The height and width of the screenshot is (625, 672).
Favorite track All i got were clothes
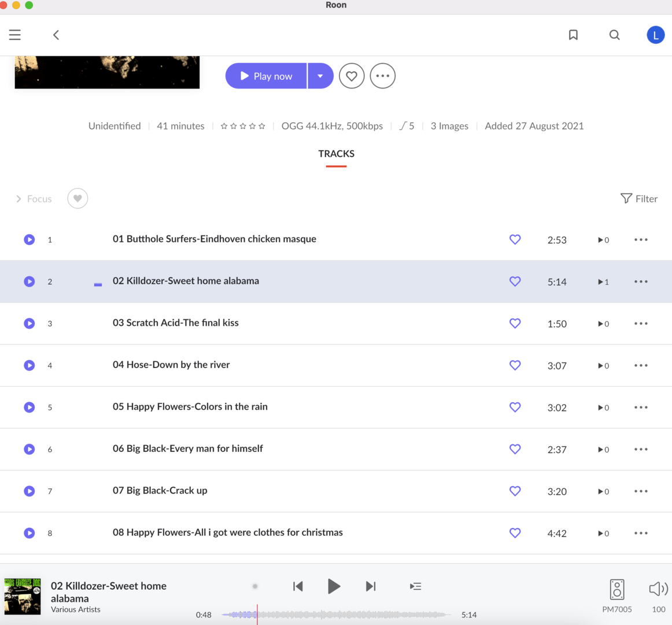click(x=515, y=533)
